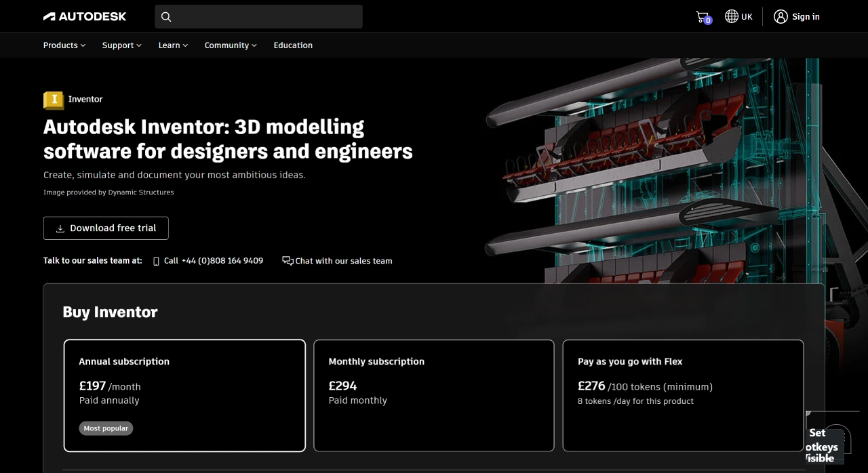Click the Sign in user icon
The height and width of the screenshot is (473, 868).
pos(781,16)
